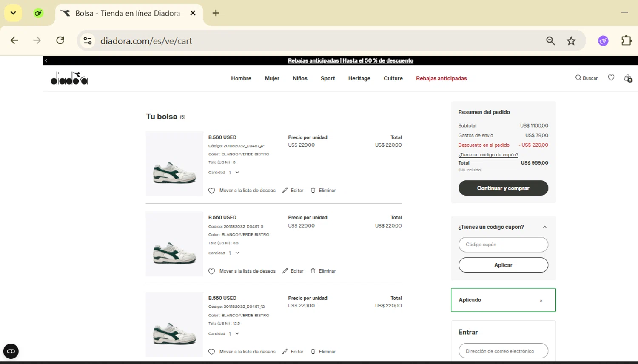Click Total US$ 959,00 value
This screenshot has width=638, height=364.
click(x=534, y=163)
